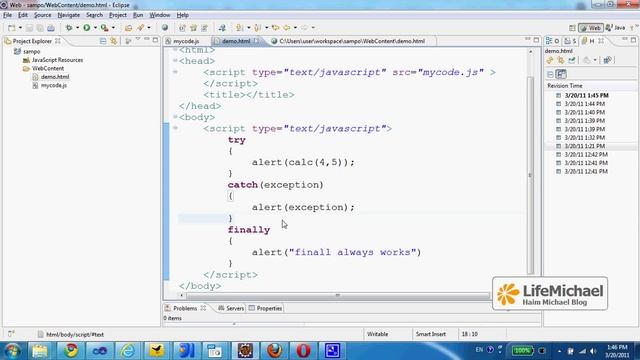Click collapse all icon in History view
Image resolution: width=640 pixels, height=360 pixels.
pos(550,74)
